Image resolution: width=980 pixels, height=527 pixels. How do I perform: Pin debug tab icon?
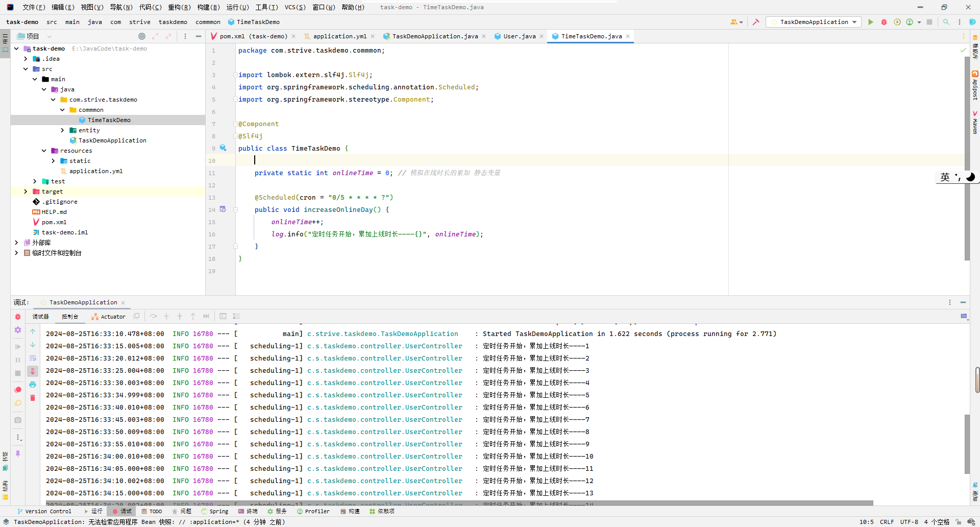(18, 453)
